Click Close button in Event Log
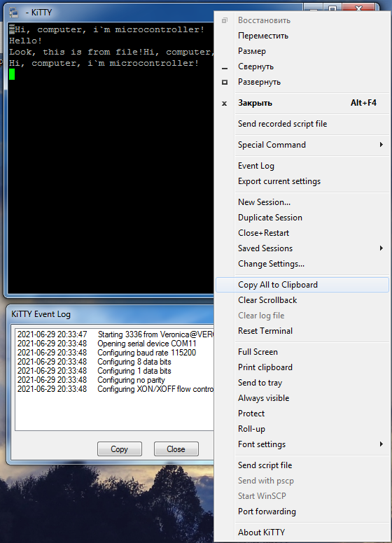The height and width of the screenshot is (543, 392). point(176,449)
